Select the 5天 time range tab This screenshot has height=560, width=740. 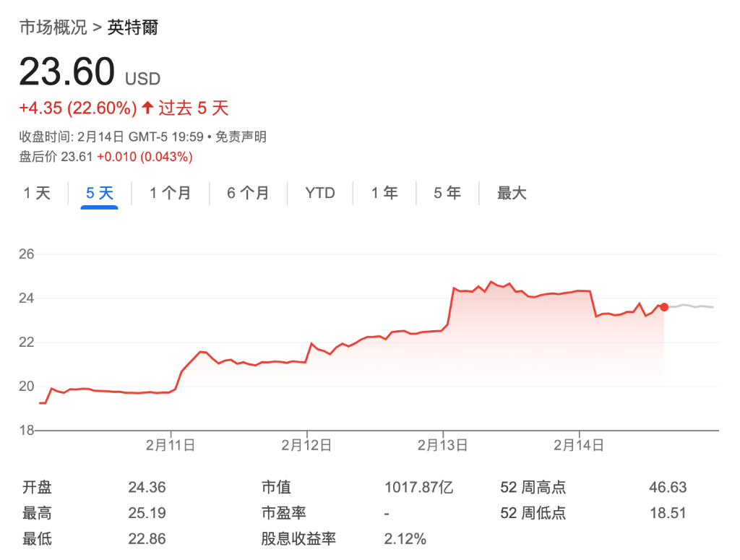point(100,193)
